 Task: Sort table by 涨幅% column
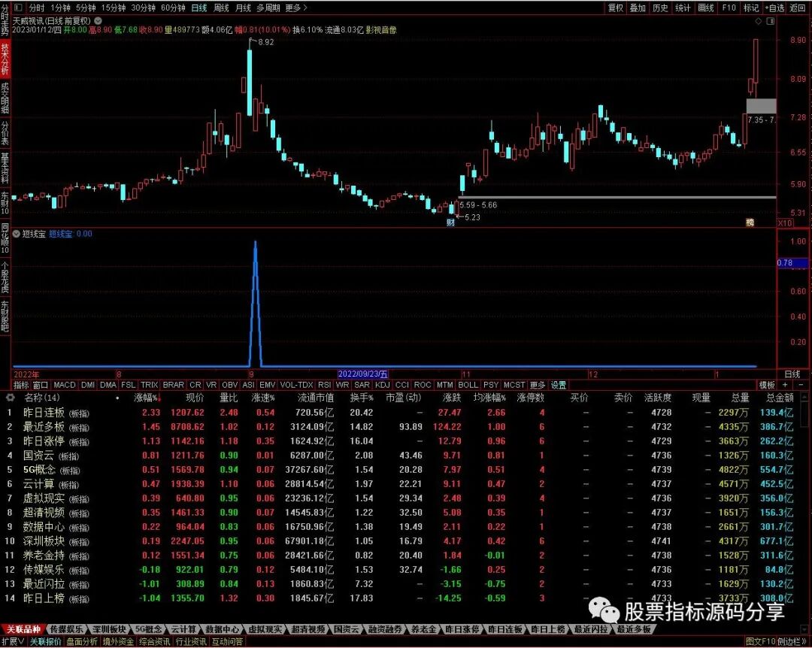[x=146, y=398]
